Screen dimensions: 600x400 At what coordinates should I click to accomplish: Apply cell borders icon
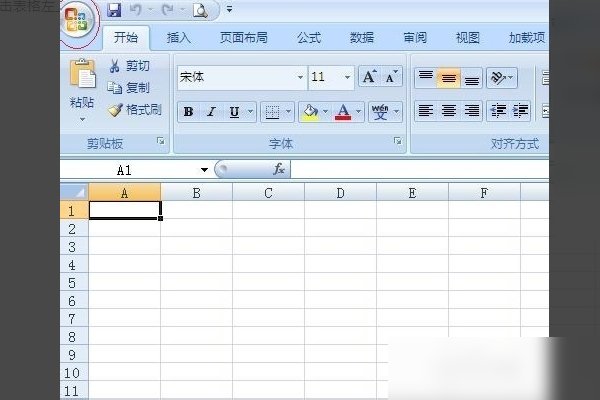(x=272, y=112)
